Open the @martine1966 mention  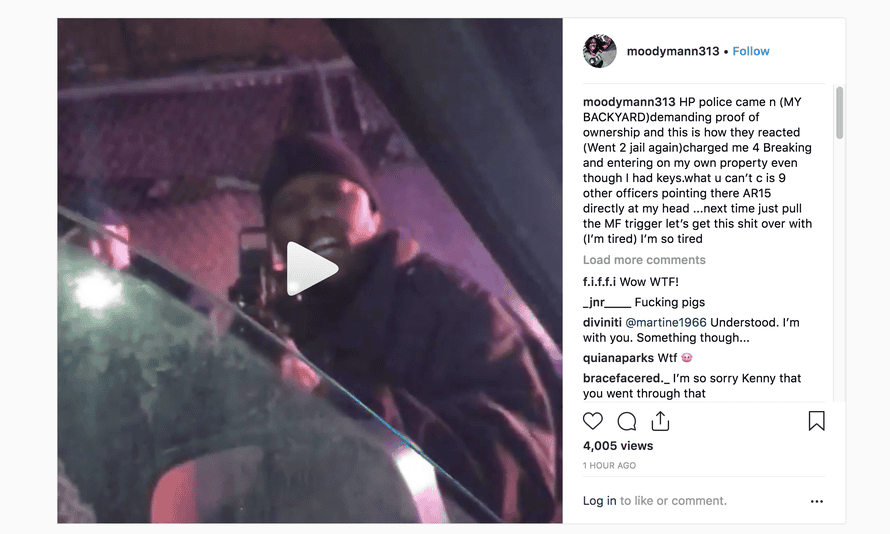tap(666, 322)
